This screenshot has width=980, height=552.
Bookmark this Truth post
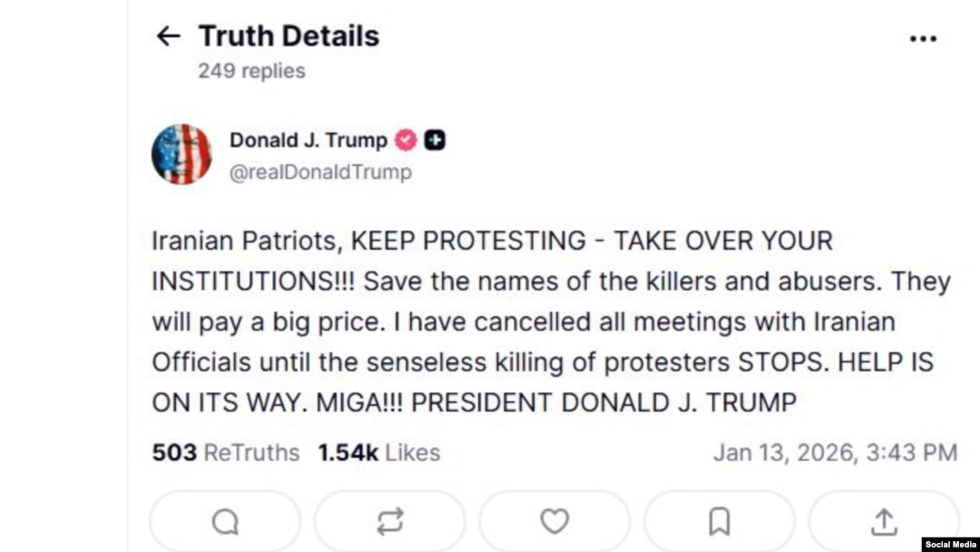click(719, 521)
